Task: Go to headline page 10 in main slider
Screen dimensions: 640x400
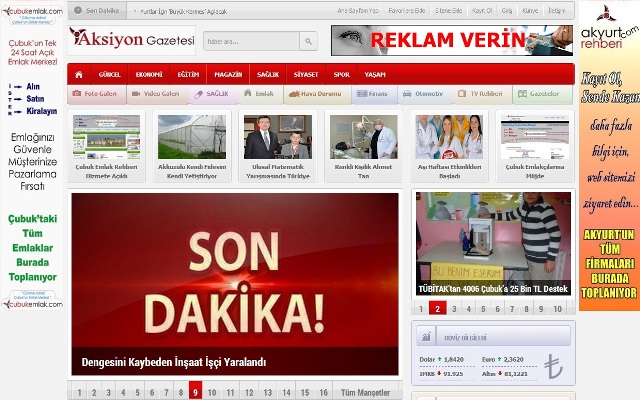Action: click(x=213, y=392)
